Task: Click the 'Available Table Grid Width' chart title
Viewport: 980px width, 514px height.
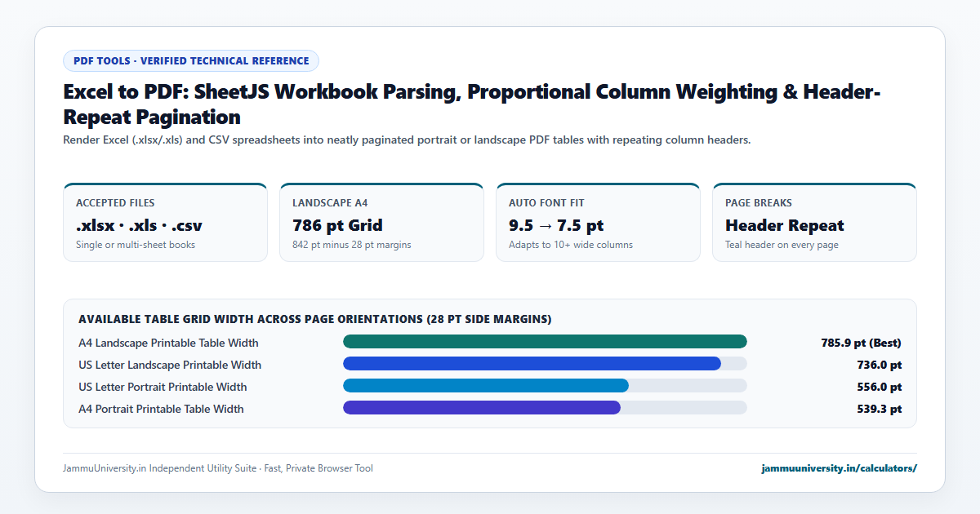Action: [314, 319]
